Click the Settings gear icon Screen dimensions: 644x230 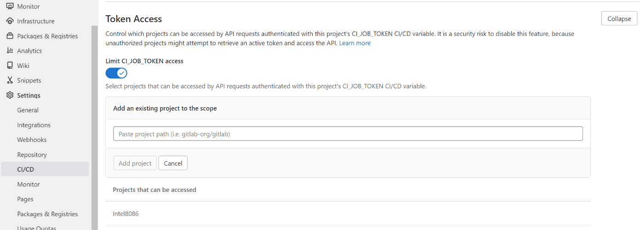click(10, 95)
